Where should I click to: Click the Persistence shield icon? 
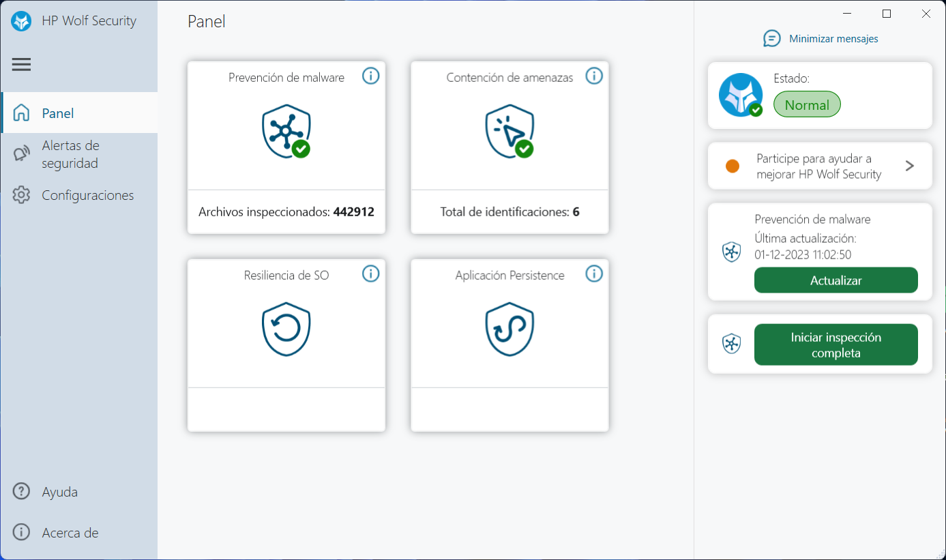[x=509, y=329]
